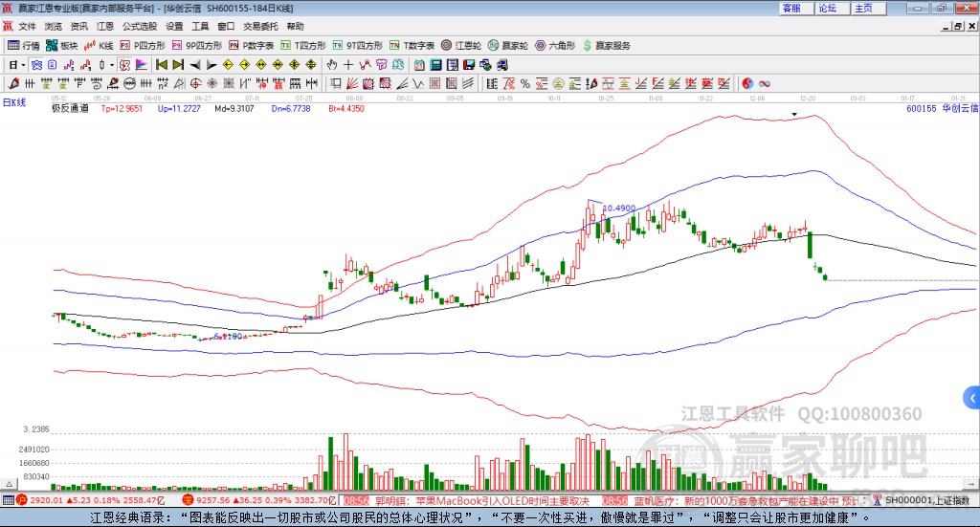Move chart left with black left arrow
Screen dimensions: 980x527
coord(195,65)
